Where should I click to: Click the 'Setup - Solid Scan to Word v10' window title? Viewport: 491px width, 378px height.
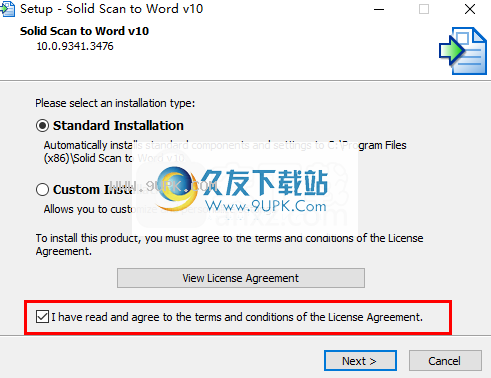coord(111,9)
